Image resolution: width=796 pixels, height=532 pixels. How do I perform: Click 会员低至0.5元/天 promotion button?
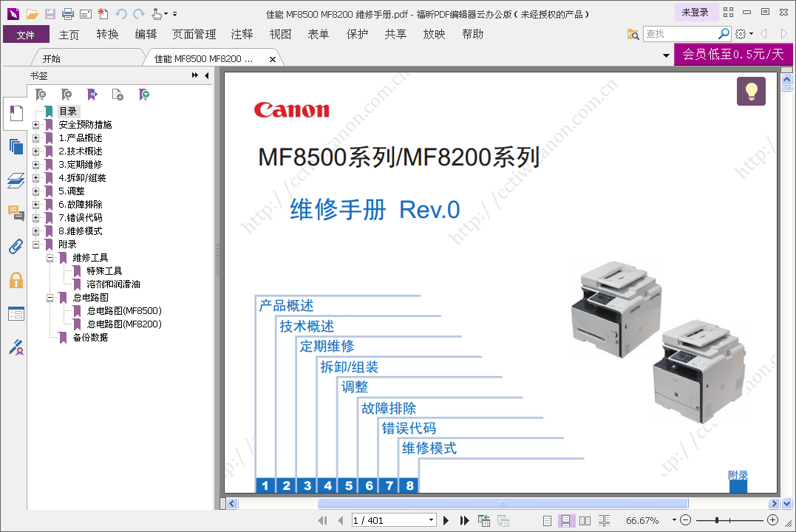pos(733,55)
